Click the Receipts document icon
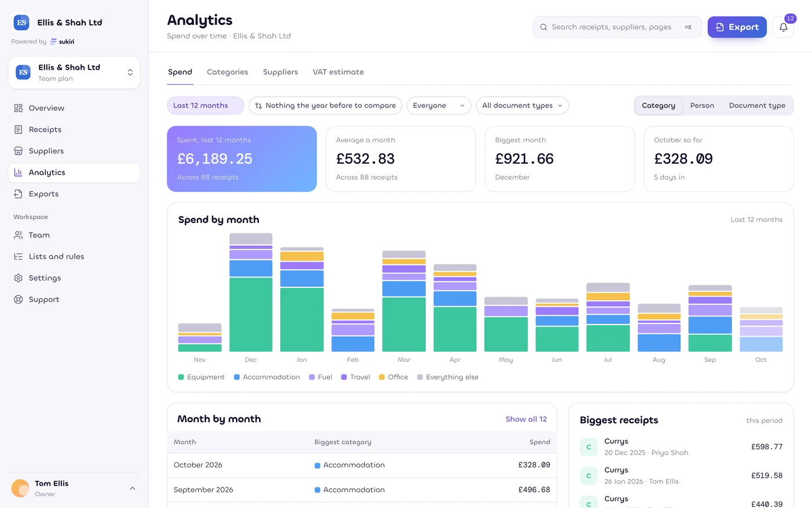The image size is (812, 508). (x=19, y=129)
